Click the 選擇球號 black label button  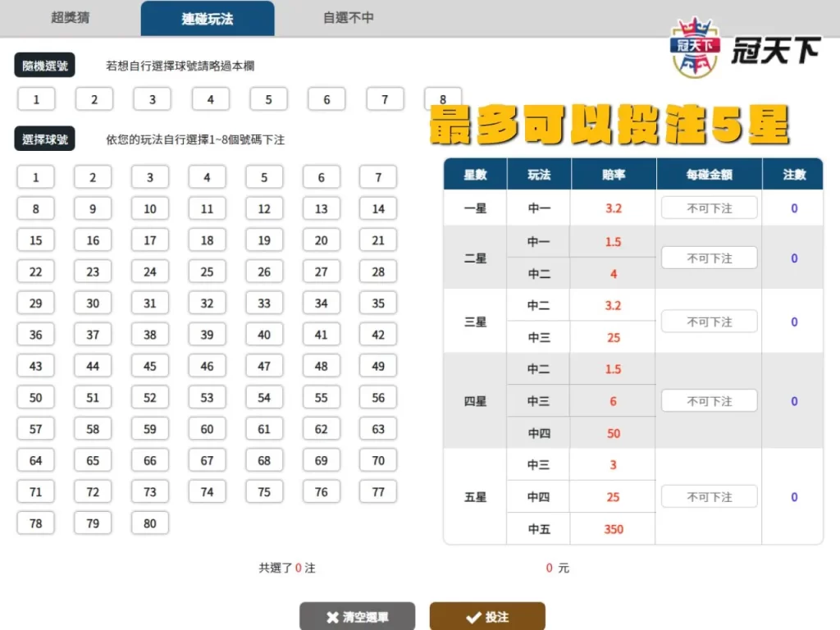(x=44, y=139)
